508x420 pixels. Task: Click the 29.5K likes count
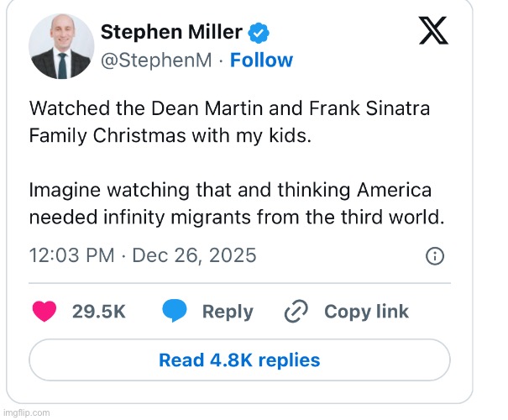[x=98, y=312]
